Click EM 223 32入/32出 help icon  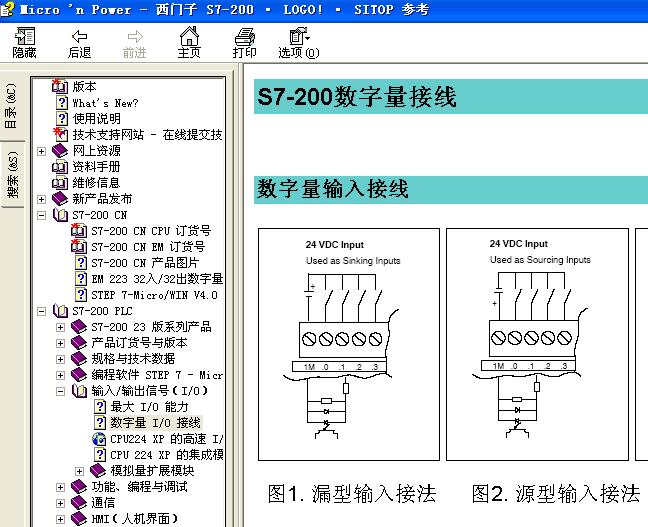tap(81, 279)
